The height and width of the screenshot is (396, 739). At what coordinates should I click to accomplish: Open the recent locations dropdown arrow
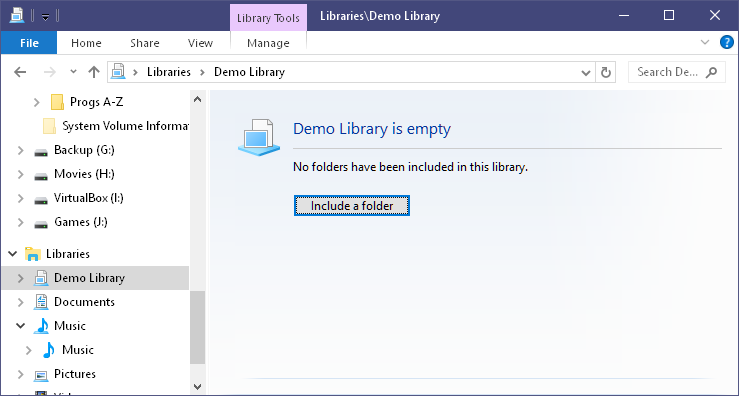point(73,72)
